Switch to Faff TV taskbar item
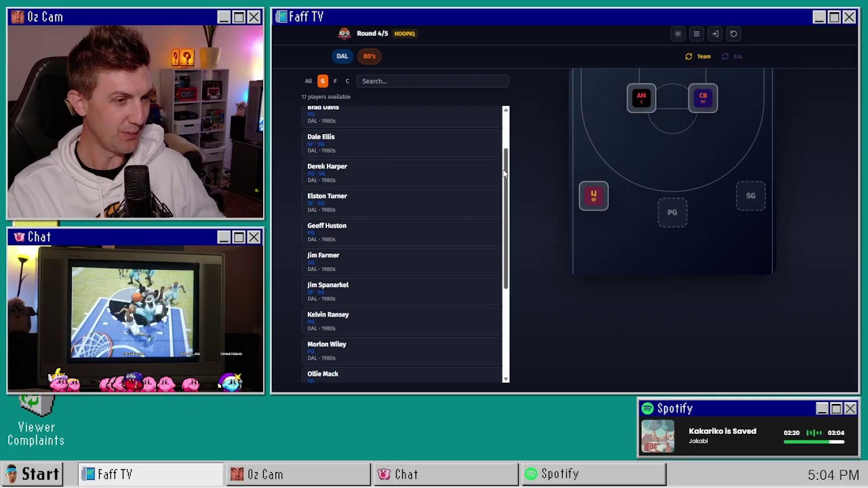The width and height of the screenshot is (868, 488). (x=151, y=474)
